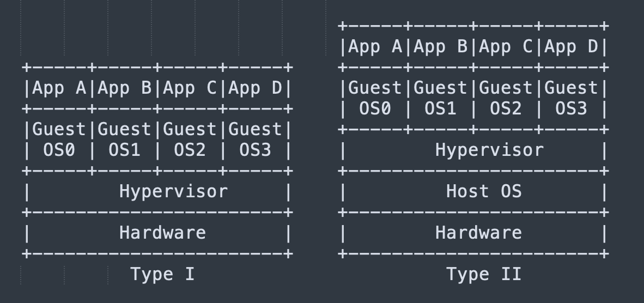
Task: Click "OS2" in the Type II diagram
Action: click(506, 109)
